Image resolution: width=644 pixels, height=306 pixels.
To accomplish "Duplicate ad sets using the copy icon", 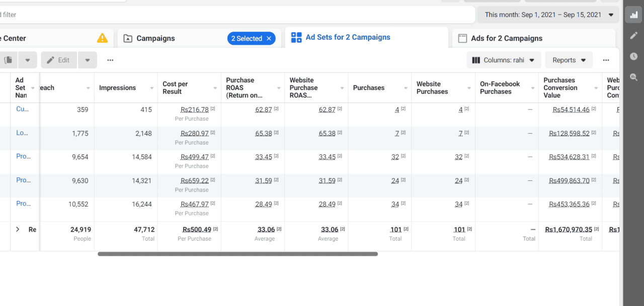I will (x=7, y=59).
